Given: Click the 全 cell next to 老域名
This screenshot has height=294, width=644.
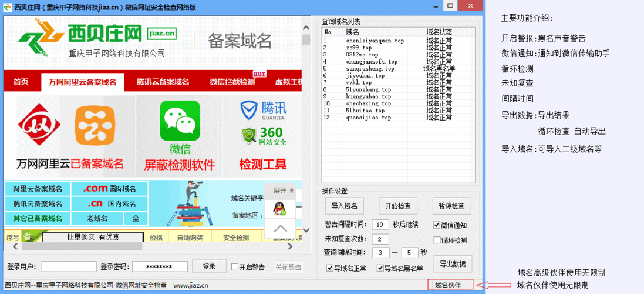Looking at the screenshot, I should click(135, 218).
